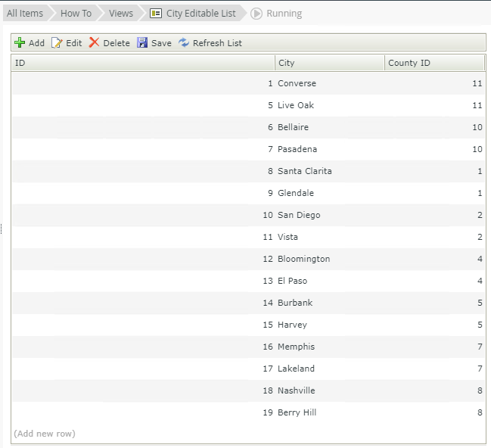
Task: Click County ID 2 in the Vista row
Action: (480, 237)
